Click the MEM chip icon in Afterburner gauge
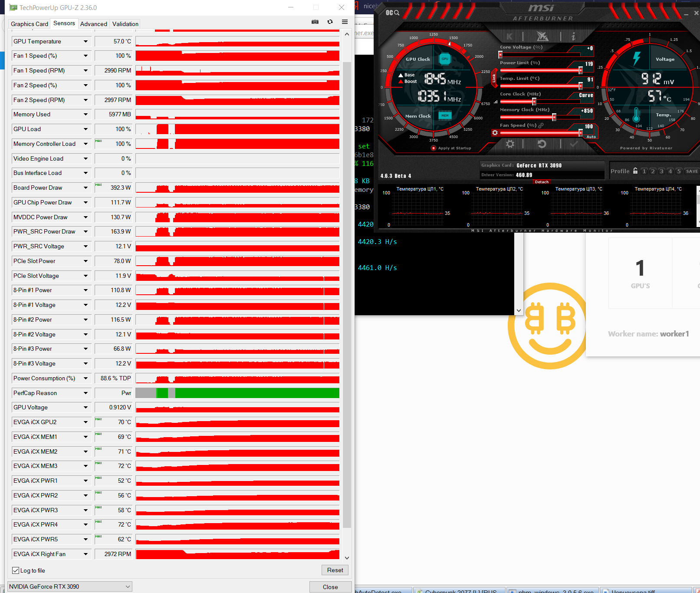 click(x=445, y=115)
